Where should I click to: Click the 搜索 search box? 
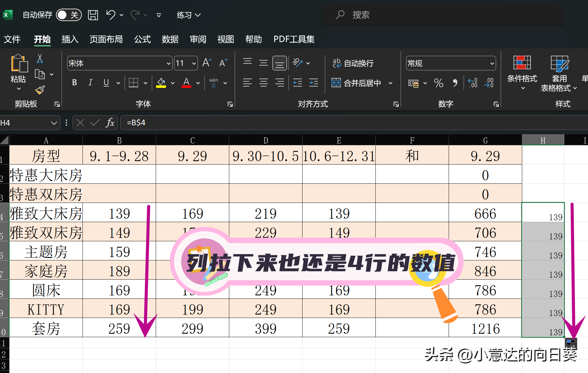tap(443, 15)
